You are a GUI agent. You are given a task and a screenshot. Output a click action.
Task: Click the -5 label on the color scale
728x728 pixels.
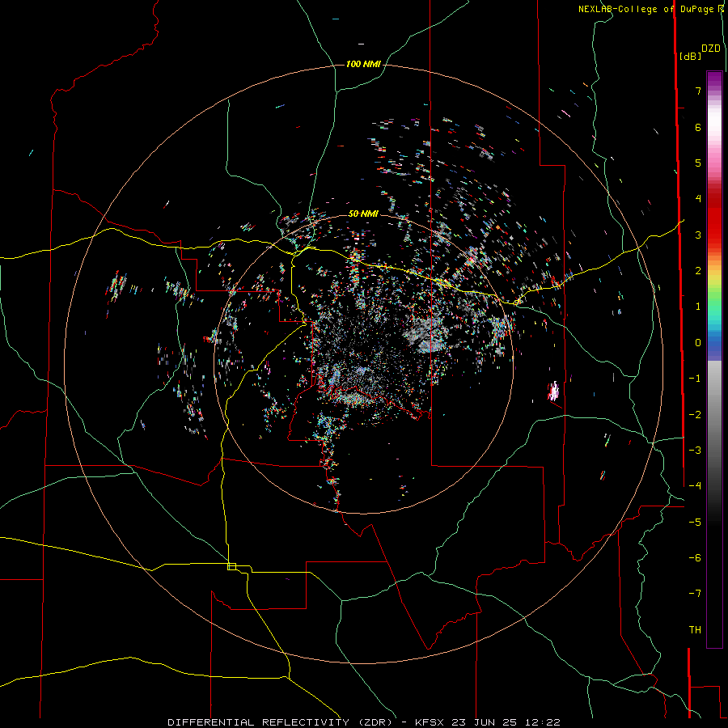tap(695, 523)
